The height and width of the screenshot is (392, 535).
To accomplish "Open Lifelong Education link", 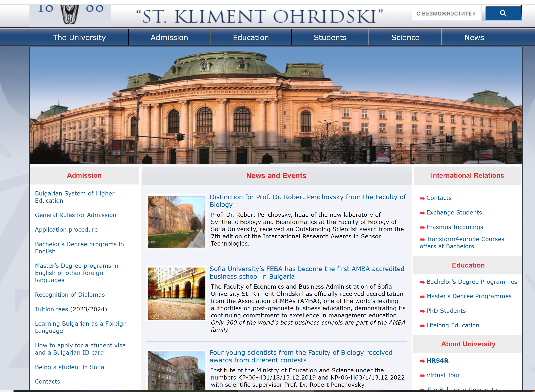I will click(453, 325).
